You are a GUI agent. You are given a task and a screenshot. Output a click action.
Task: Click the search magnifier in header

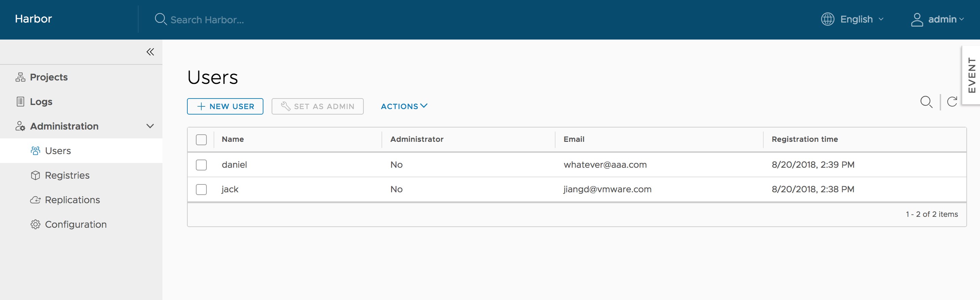pos(160,19)
